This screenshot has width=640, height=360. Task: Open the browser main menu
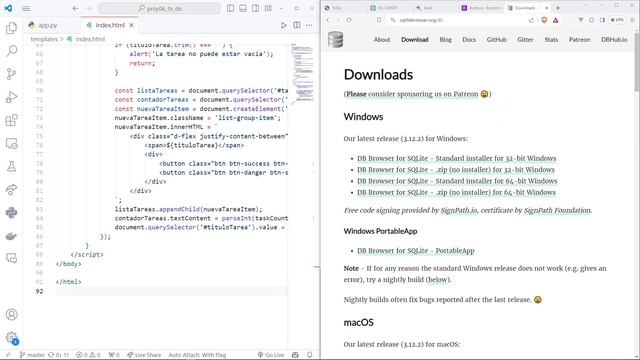[632, 20]
